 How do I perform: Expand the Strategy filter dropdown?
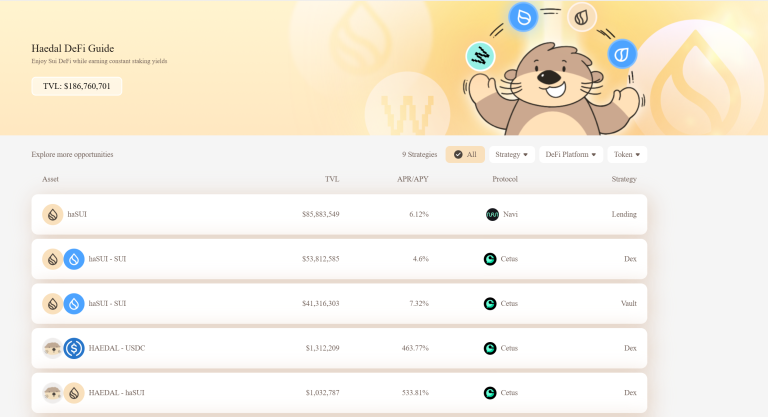pyautogui.click(x=512, y=155)
